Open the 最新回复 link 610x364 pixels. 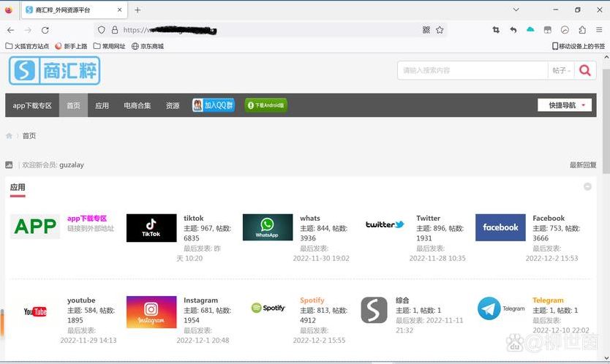point(583,165)
